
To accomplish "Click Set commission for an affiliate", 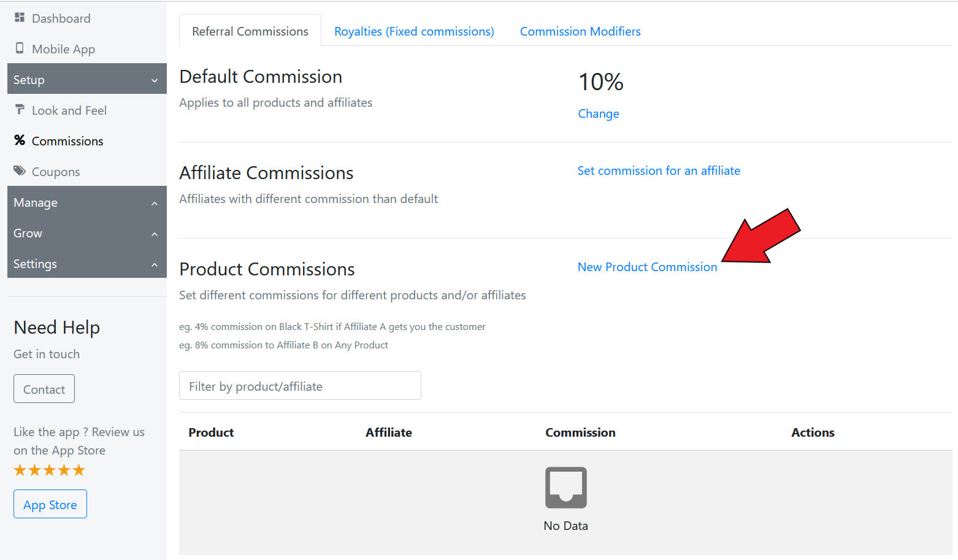I will click(659, 171).
